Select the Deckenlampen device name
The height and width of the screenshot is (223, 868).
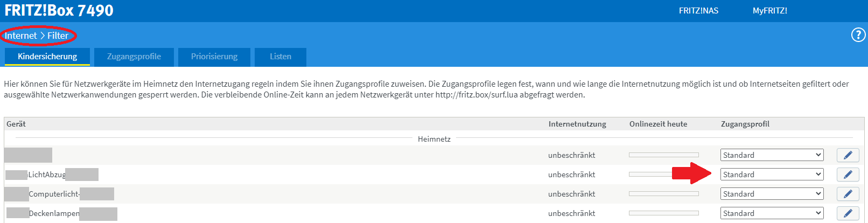coord(54,213)
